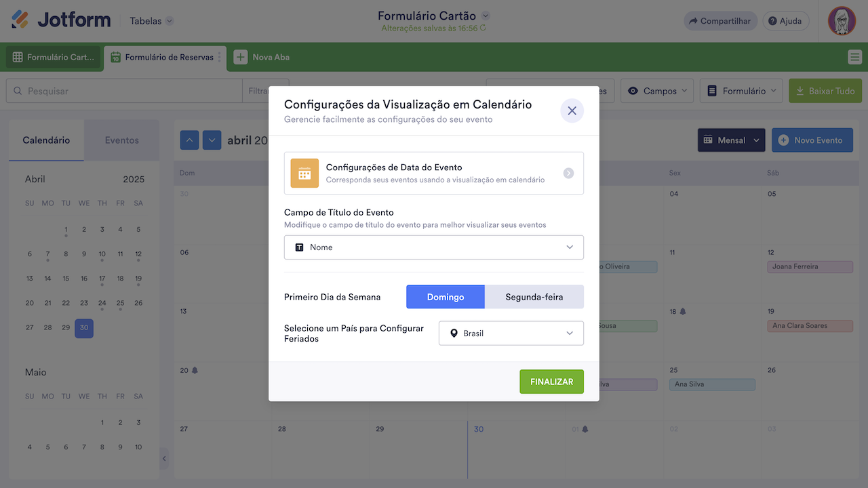Go to previous month with up arrow
This screenshot has width=868, height=488.
189,140
